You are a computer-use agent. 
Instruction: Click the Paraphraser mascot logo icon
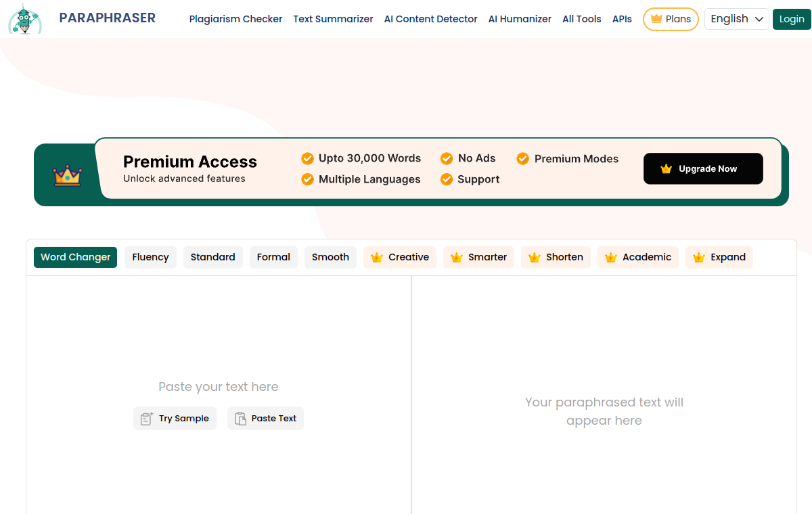[24, 19]
